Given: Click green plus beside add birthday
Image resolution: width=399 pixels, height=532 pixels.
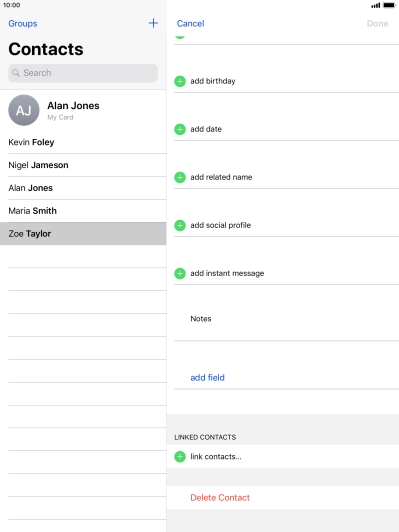Looking at the screenshot, I should 180,81.
